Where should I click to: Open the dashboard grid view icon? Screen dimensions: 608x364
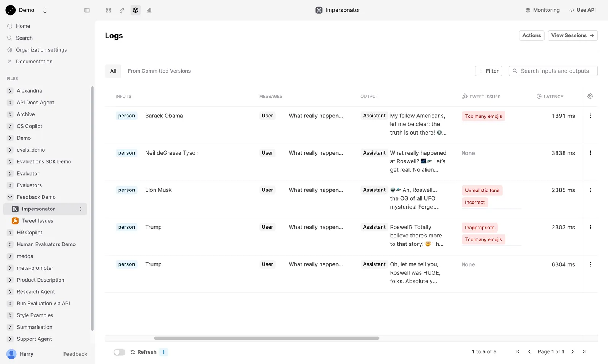109,10
